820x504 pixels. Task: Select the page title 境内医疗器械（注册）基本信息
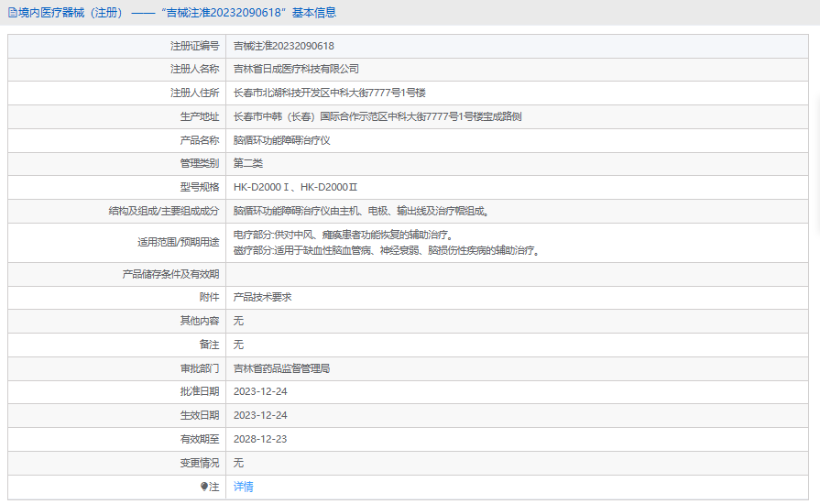pyautogui.click(x=177, y=13)
